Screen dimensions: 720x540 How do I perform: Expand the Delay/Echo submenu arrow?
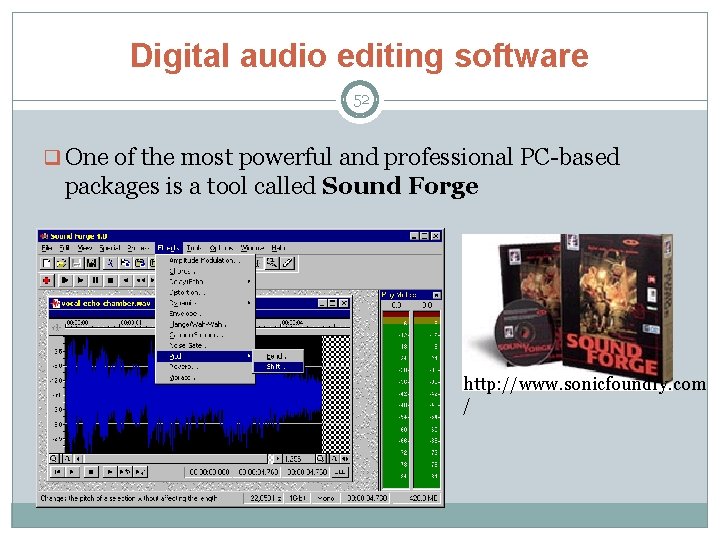click(x=249, y=282)
